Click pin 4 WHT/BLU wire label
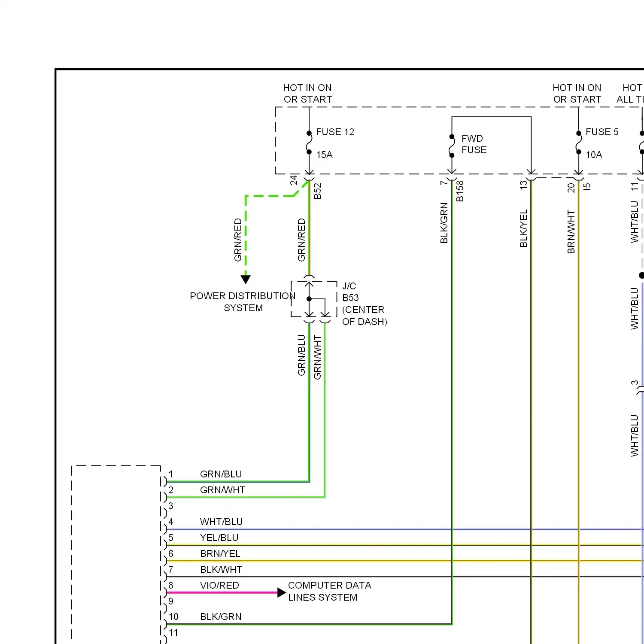This screenshot has height=644, width=644. click(221, 522)
